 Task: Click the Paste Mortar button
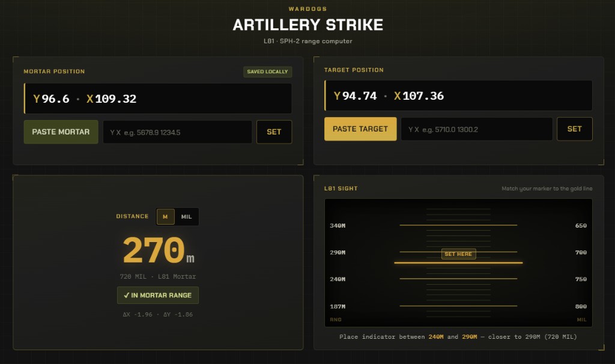point(61,132)
